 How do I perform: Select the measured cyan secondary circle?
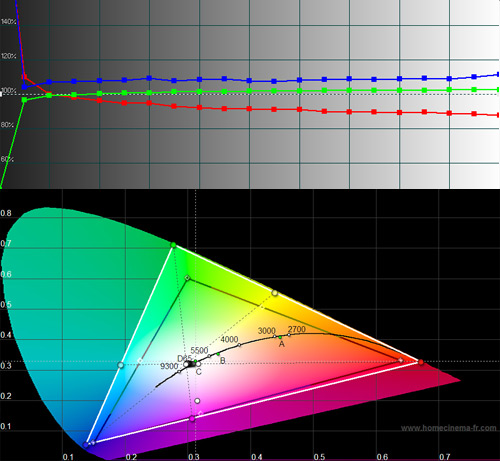pos(121,365)
